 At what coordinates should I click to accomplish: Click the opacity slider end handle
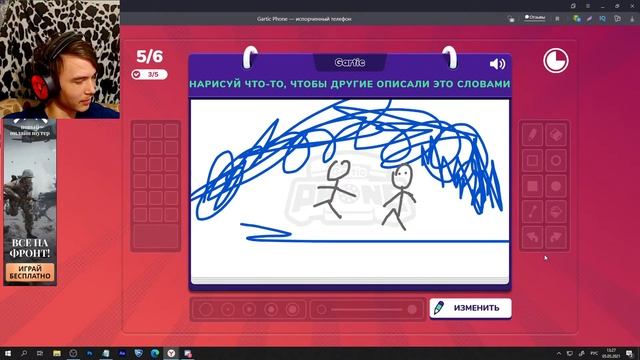point(412,310)
